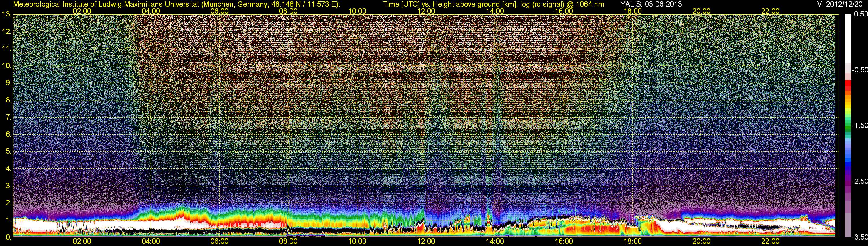Click the '18:00' label on the bottom time axis
This screenshot has width=868, height=246.
(632, 242)
